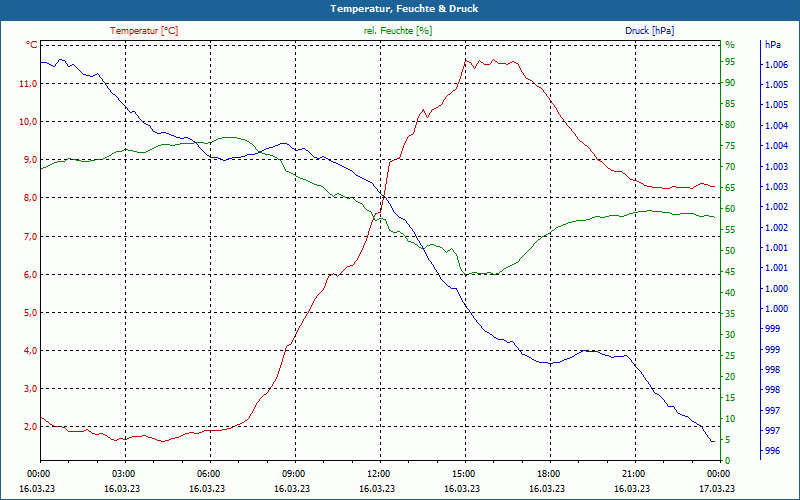Click the "09:00" time axis label

tap(292, 473)
